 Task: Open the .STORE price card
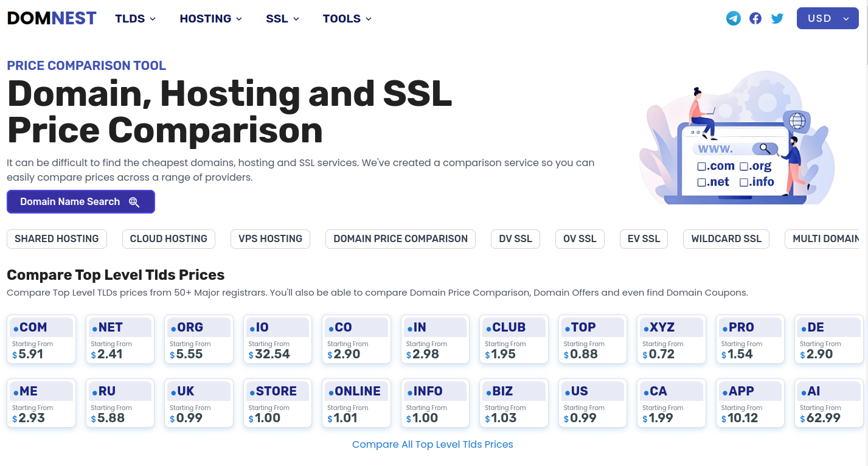277,403
